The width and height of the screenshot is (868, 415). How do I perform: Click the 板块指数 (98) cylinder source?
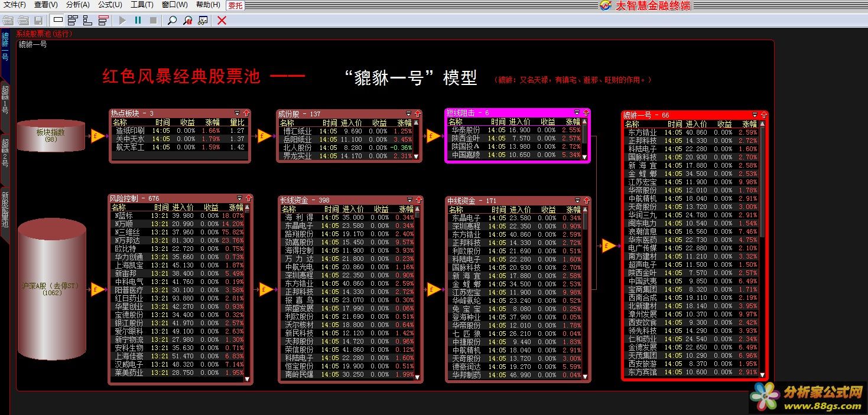coord(51,136)
